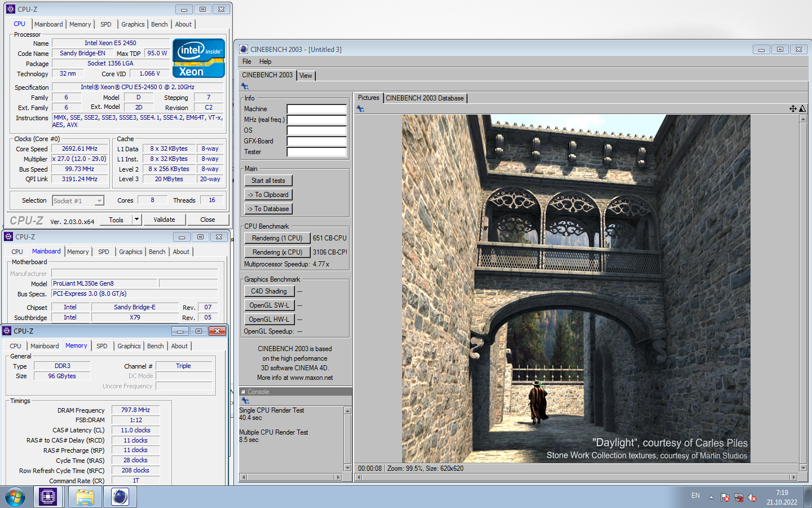Click the pin icon in the Console panel
Image resolution: width=812 pixels, height=508 pixels.
point(245,401)
